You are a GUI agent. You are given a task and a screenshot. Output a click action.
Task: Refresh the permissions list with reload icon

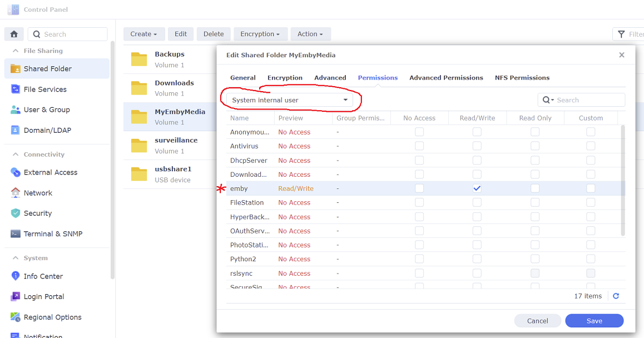[x=616, y=296]
